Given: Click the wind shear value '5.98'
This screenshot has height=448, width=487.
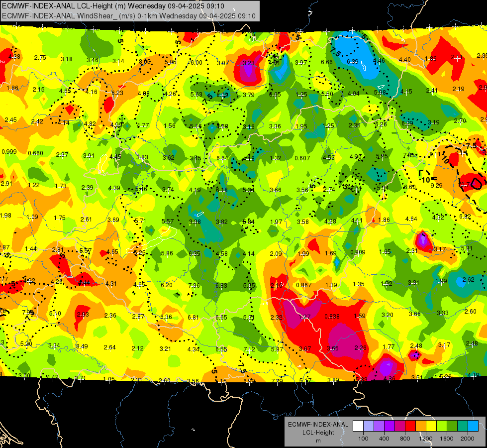Looking at the screenshot, I should [380, 92].
